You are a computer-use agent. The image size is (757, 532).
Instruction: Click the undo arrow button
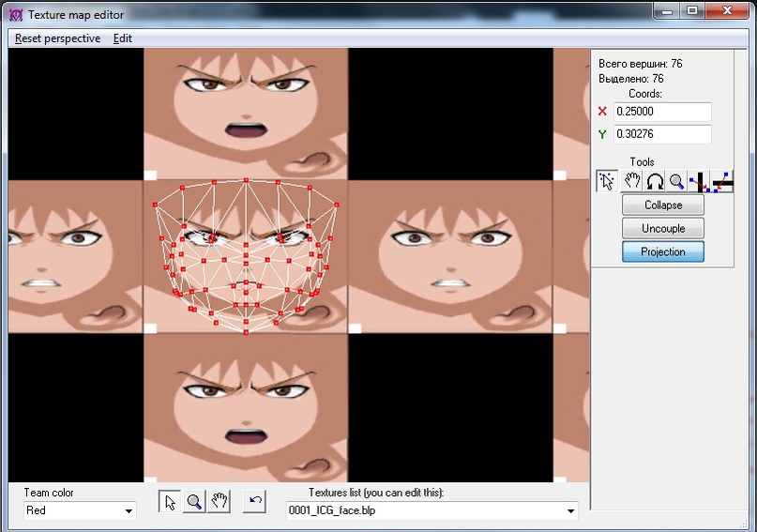pyautogui.click(x=255, y=502)
